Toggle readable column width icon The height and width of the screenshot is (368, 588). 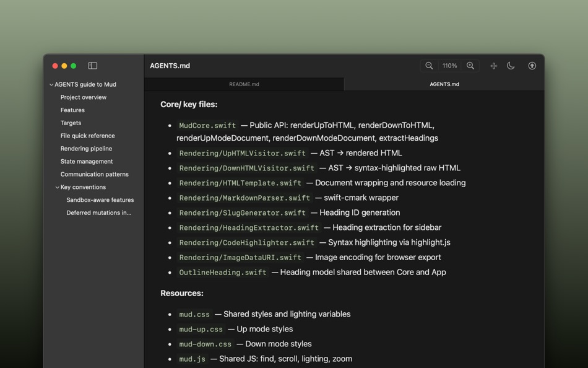tap(493, 66)
